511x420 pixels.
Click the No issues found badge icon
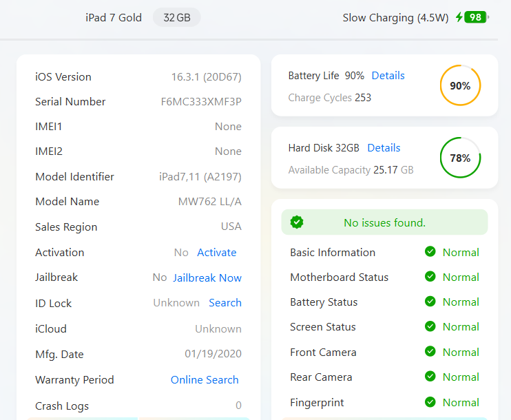(x=297, y=222)
